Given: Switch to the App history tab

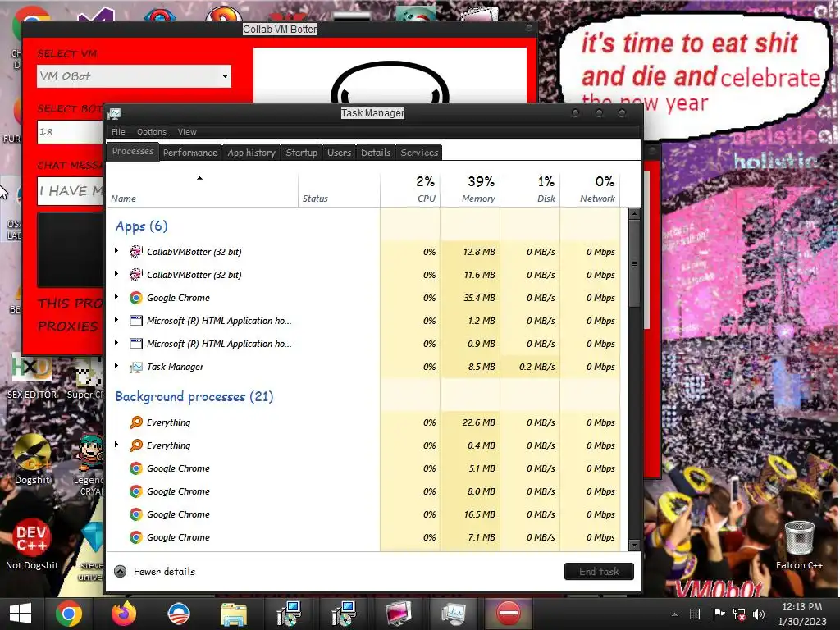Looking at the screenshot, I should 251,153.
